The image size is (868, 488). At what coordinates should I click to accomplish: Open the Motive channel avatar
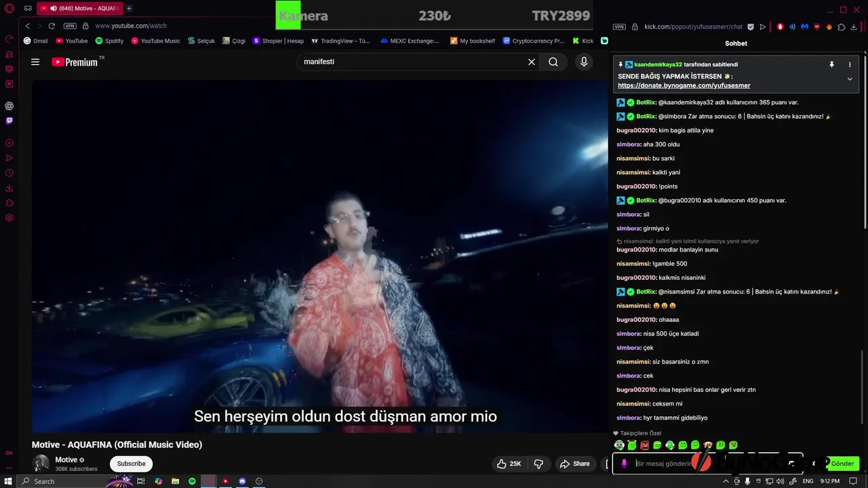click(x=41, y=464)
